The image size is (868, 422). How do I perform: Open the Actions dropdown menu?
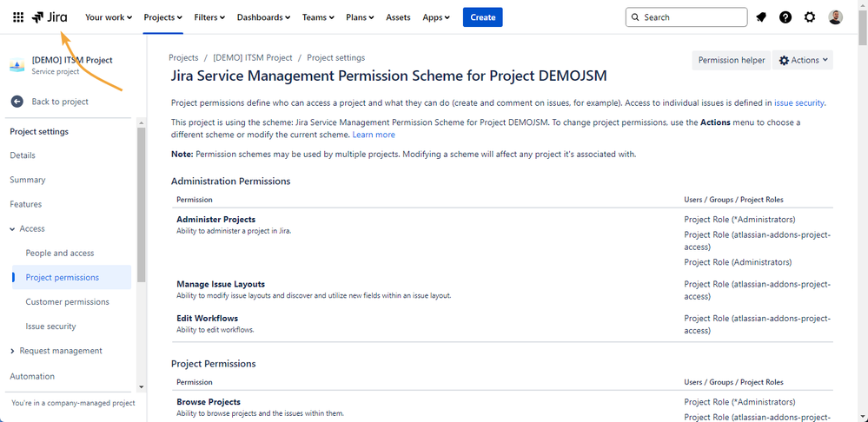803,60
